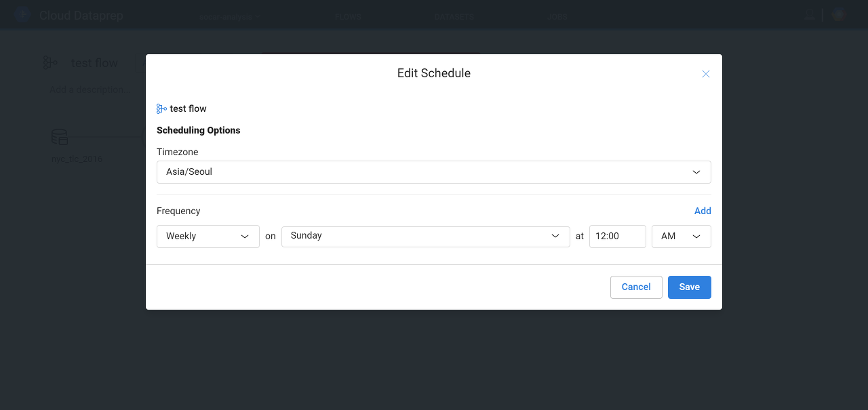Click the Cloud Dataprep logo icon

22,15
